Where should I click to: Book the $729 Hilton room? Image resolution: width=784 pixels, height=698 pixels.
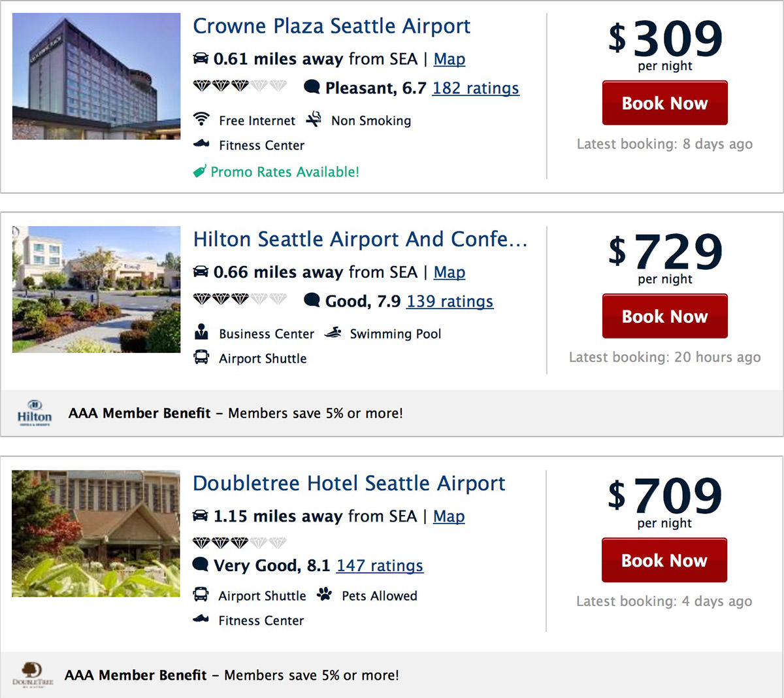coord(665,316)
